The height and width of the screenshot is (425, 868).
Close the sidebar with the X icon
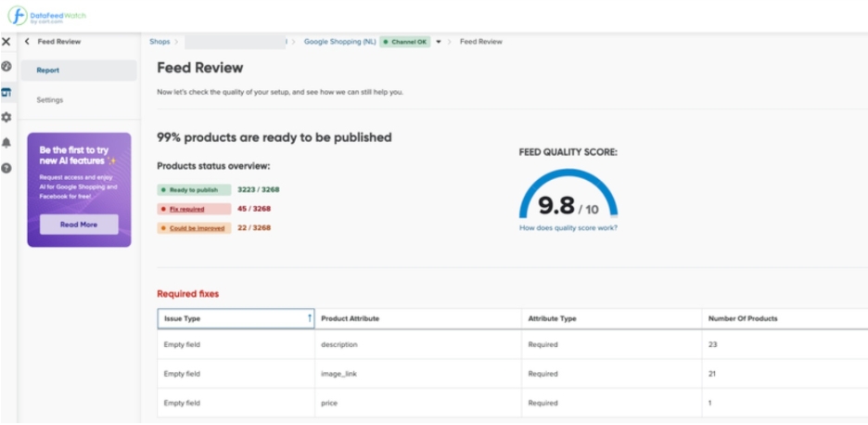click(x=6, y=42)
